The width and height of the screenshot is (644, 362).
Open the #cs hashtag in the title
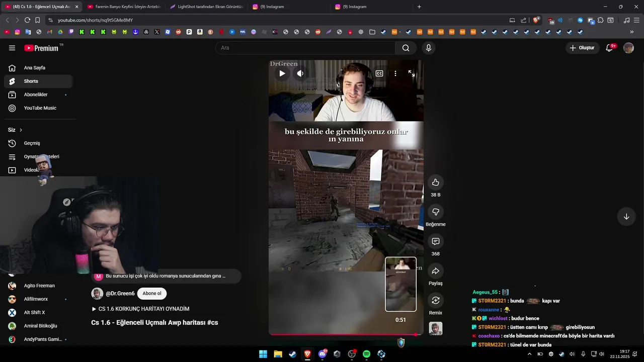point(212,323)
